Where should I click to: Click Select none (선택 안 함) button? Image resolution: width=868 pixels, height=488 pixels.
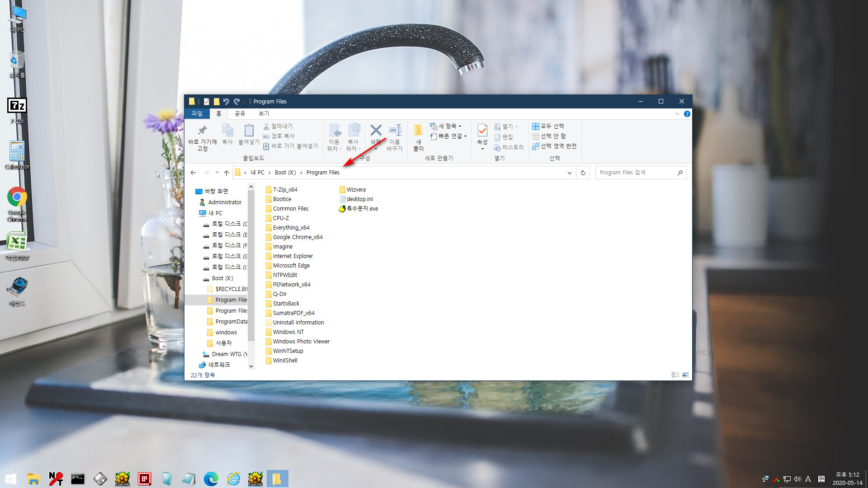click(x=549, y=136)
